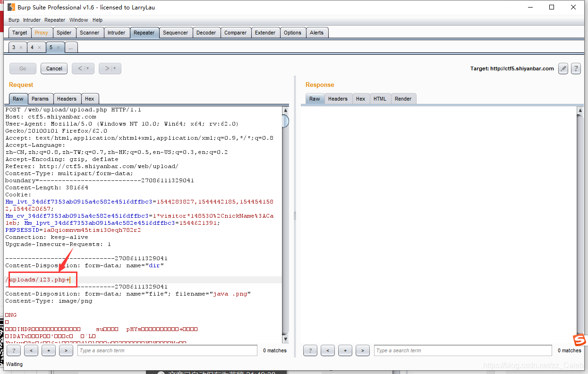Switch to the Options tab
This screenshot has width=588, height=374.
point(293,33)
